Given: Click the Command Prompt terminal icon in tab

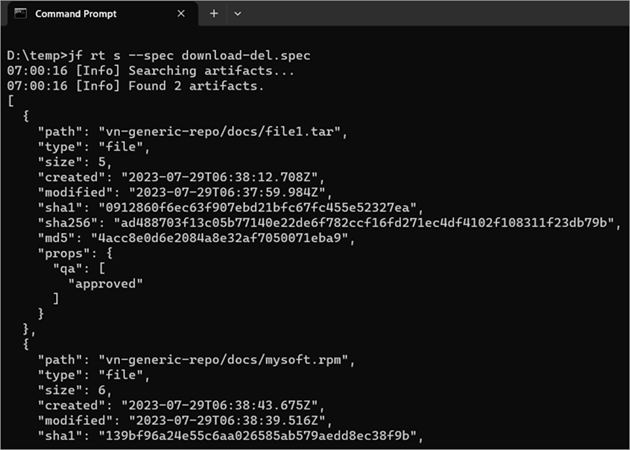Looking at the screenshot, I should [20, 14].
